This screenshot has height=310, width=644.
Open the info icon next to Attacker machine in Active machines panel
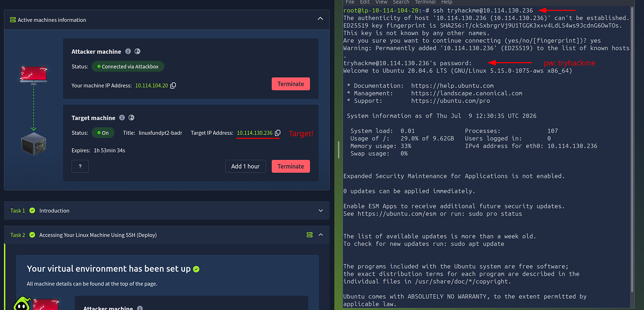[128, 52]
